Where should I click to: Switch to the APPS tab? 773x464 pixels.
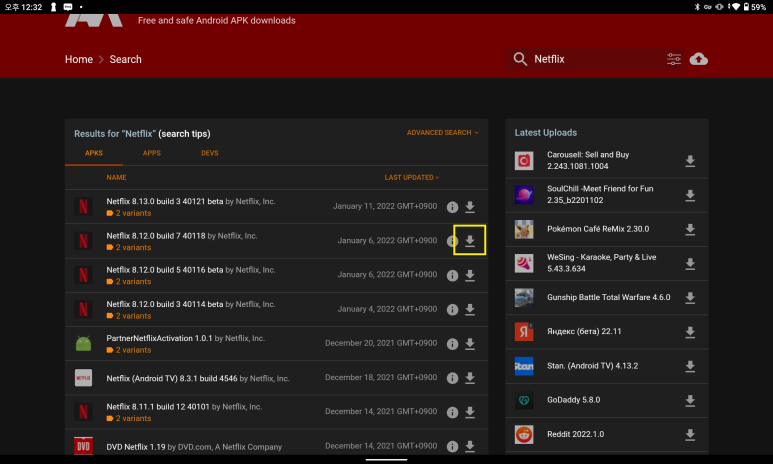(x=152, y=153)
